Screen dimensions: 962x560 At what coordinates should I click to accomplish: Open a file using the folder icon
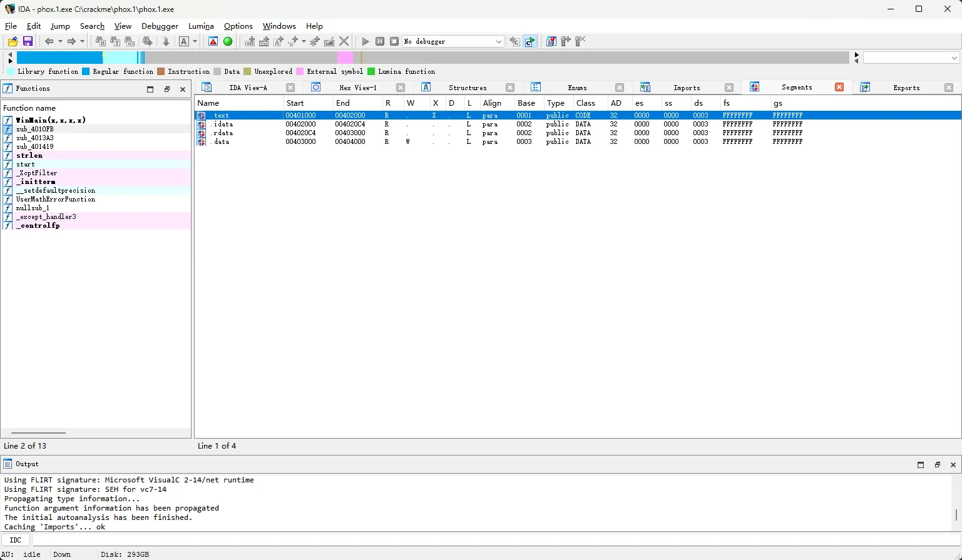pos(13,41)
